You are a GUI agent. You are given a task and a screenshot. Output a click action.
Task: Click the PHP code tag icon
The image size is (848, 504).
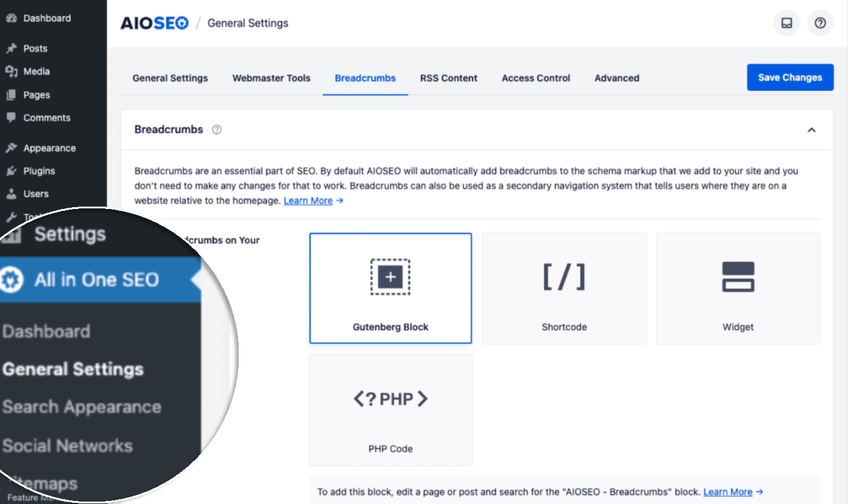tap(391, 399)
